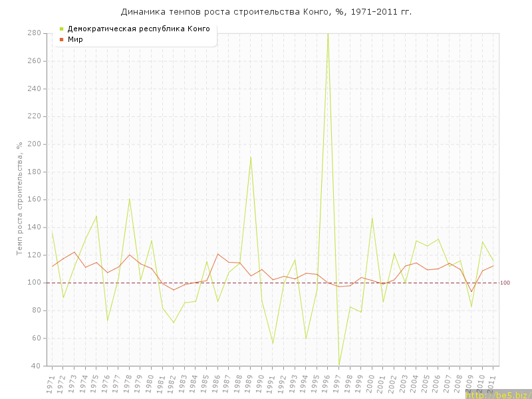Screen dimensions: 532x399
Task: Click the green line's peak at 1989
Action: pyautogui.click(x=251, y=157)
